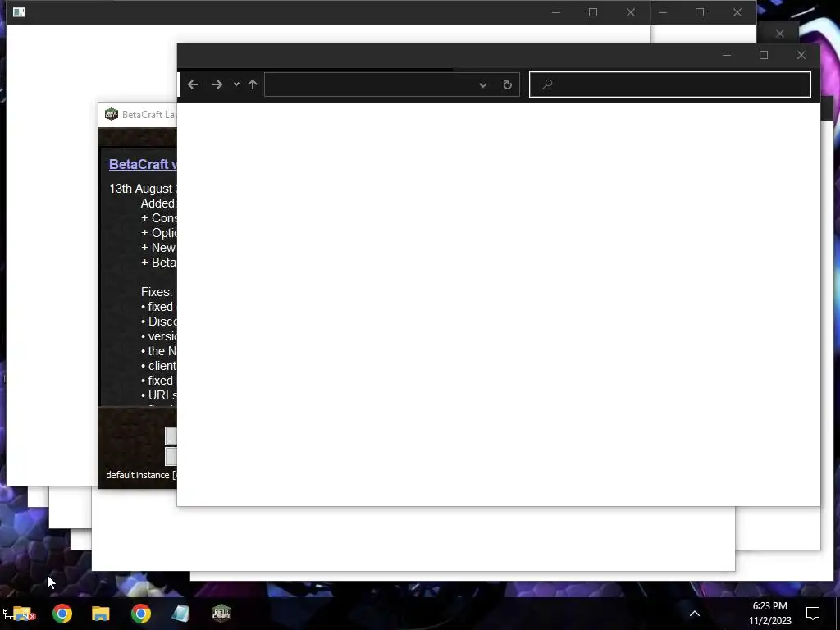840x630 pixels.
Task: Open recent locations dropdown beside forward arrow
Action: point(236,84)
